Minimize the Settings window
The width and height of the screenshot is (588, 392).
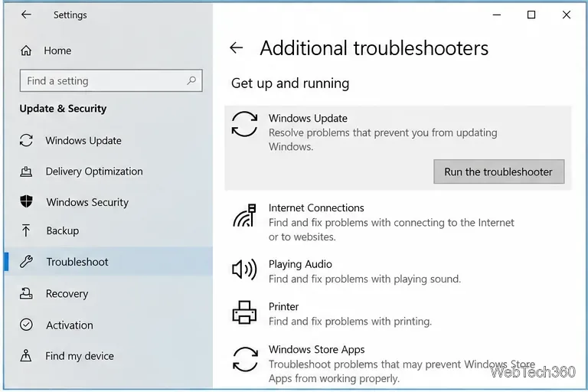(x=496, y=15)
